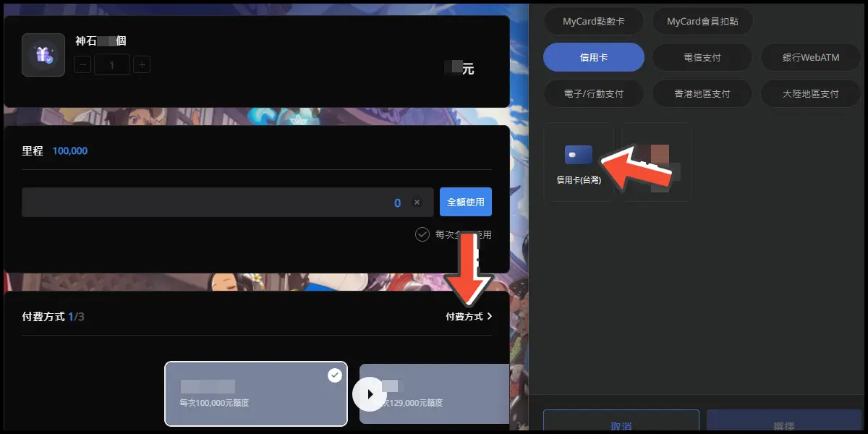868x434 pixels.
Task: Select the MyCard點數卡 payment option
Action: pos(593,22)
